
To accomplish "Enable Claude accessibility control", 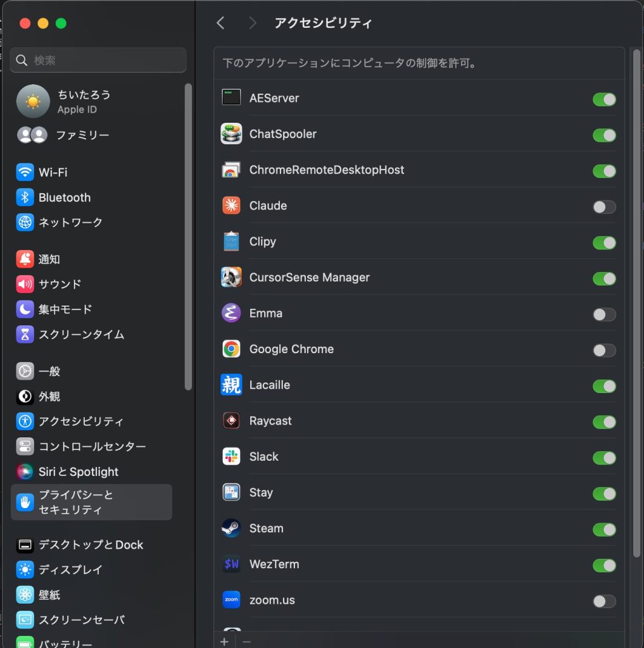I will (x=604, y=207).
